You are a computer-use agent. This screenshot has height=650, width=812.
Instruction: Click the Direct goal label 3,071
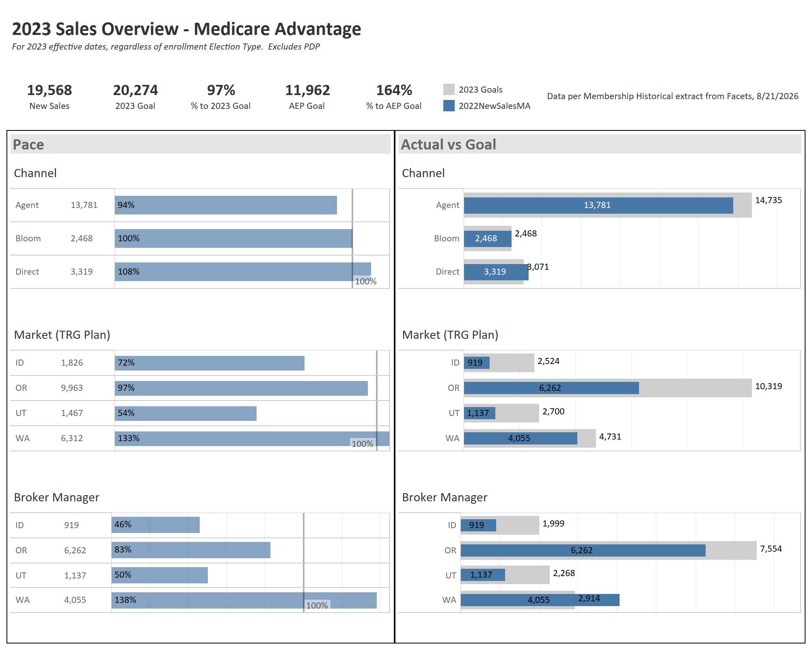pos(538,267)
